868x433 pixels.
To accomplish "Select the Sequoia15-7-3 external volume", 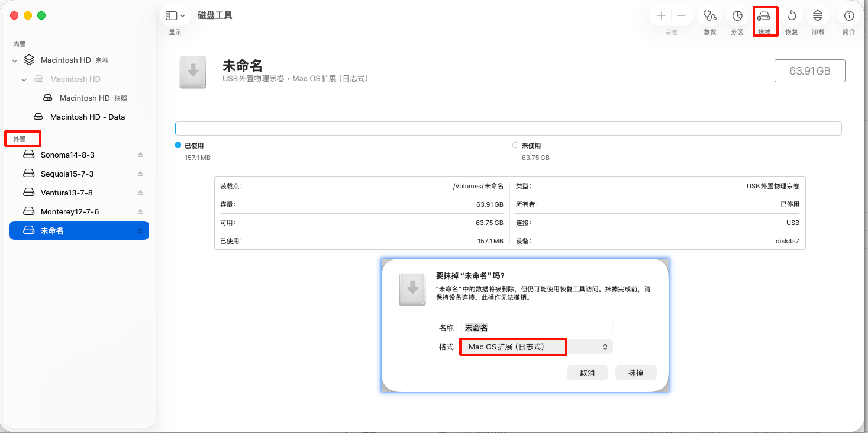I will click(79, 174).
